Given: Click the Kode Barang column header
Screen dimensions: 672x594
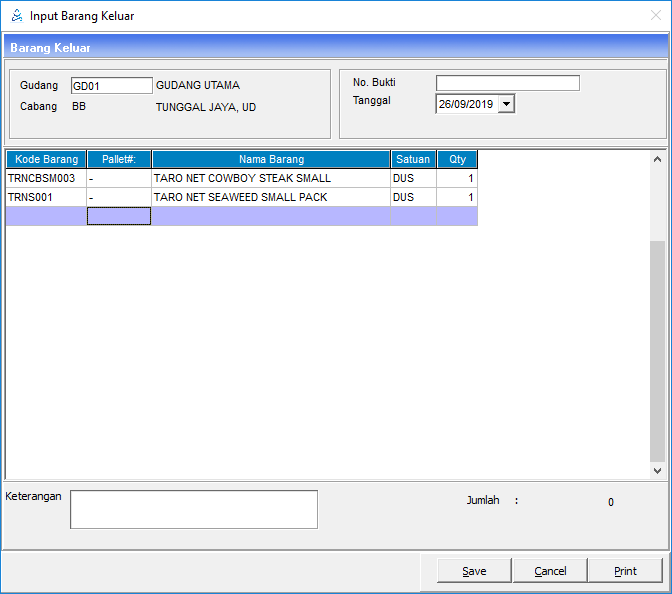Looking at the screenshot, I should tap(46, 159).
